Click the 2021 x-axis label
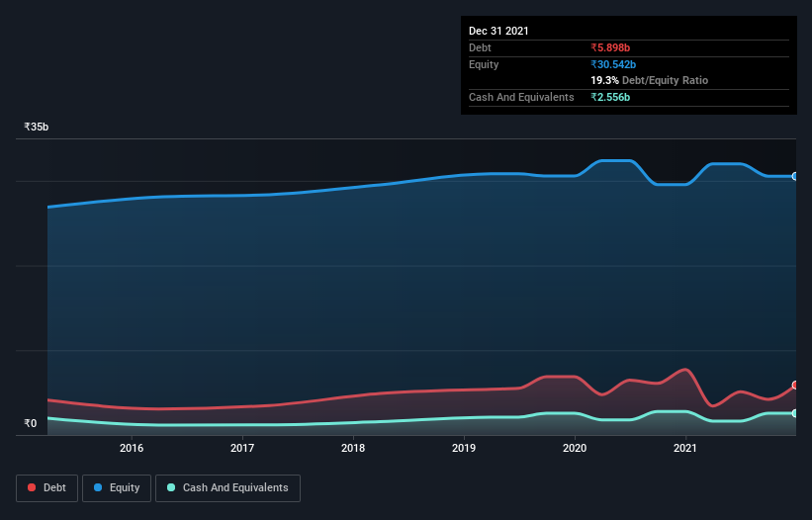Viewport: 812px width, 520px height. pos(685,448)
